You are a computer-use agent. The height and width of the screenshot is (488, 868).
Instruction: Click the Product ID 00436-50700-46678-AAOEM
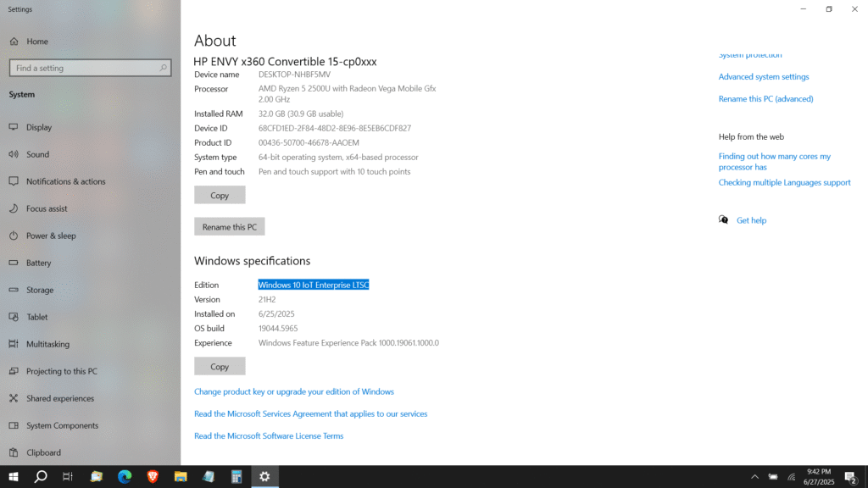pyautogui.click(x=309, y=142)
